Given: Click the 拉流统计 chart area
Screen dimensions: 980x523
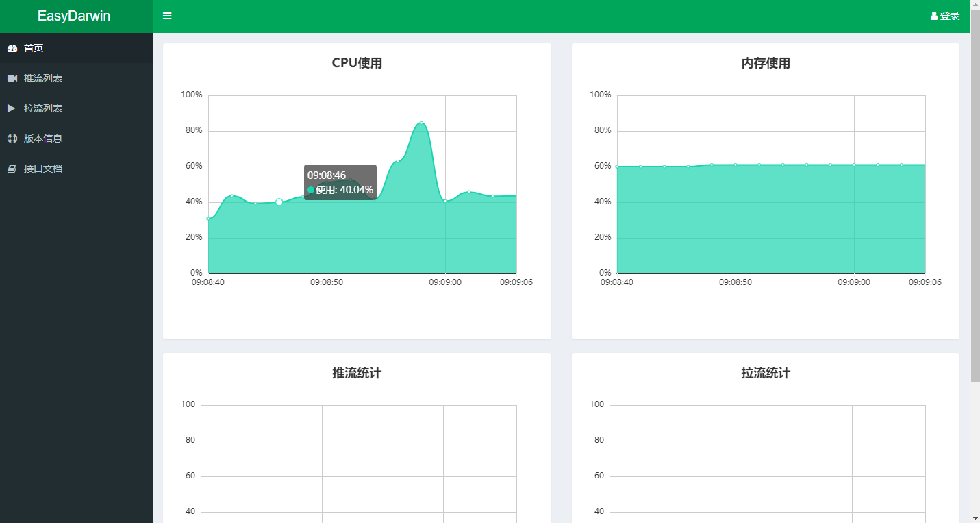Looking at the screenshot, I should coord(765,459).
